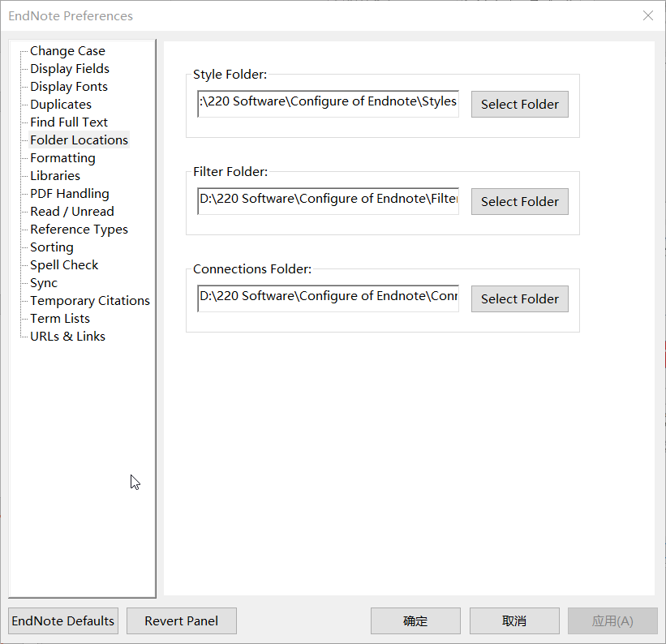The height and width of the screenshot is (644, 666).
Task: Open the Display Fonts panel
Action: tap(69, 87)
